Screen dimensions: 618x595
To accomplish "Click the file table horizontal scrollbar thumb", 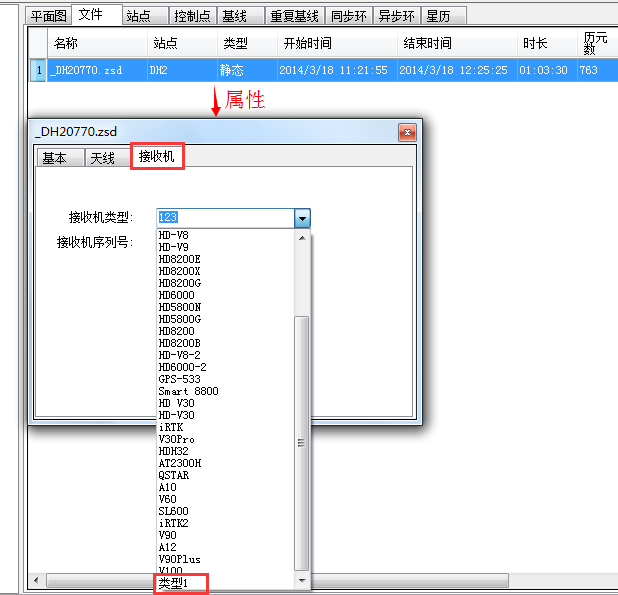I will coord(277,580).
